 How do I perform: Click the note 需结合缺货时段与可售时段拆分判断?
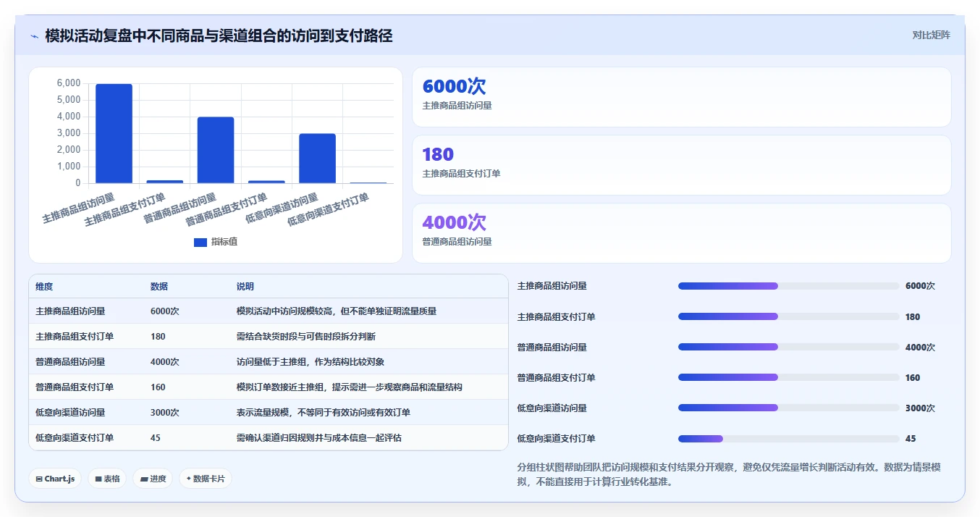coord(306,337)
